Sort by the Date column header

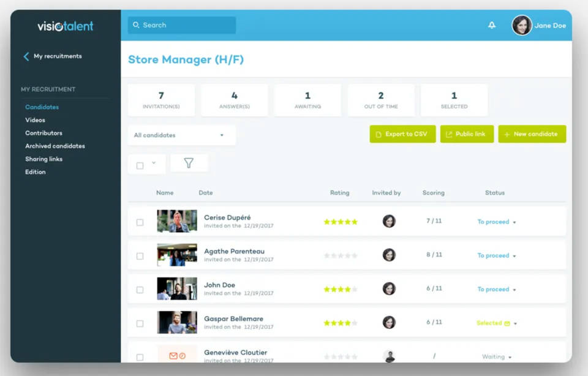206,193
